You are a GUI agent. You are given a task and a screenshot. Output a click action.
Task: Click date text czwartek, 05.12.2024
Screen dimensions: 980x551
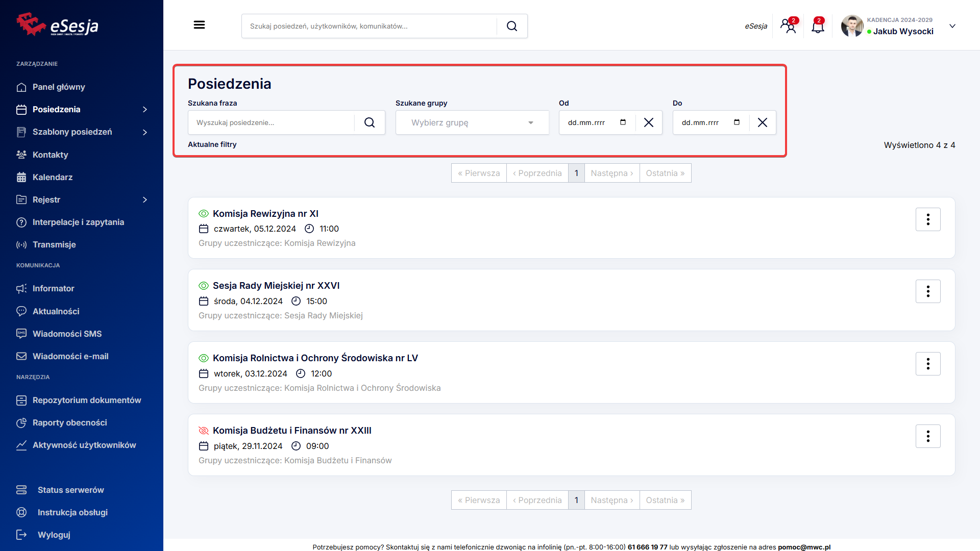pos(255,229)
